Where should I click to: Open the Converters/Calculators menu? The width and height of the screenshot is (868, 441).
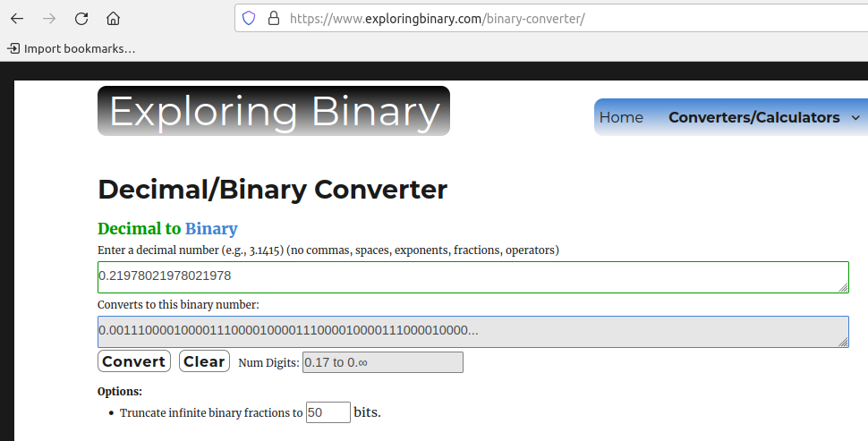(x=754, y=117)
